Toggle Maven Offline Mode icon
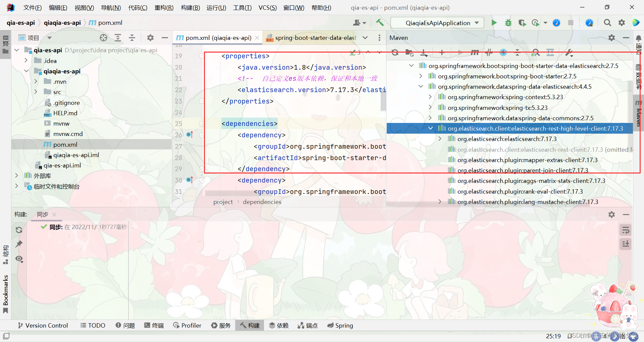 point(489,52)
